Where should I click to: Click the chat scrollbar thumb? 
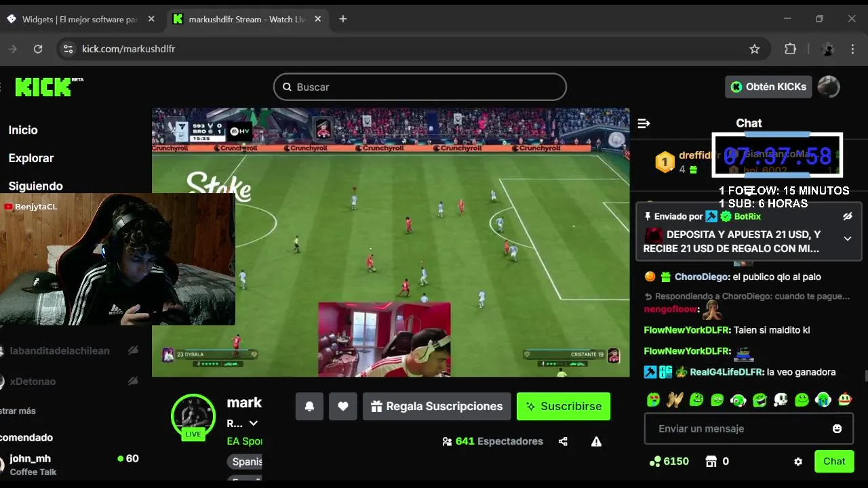865,377
